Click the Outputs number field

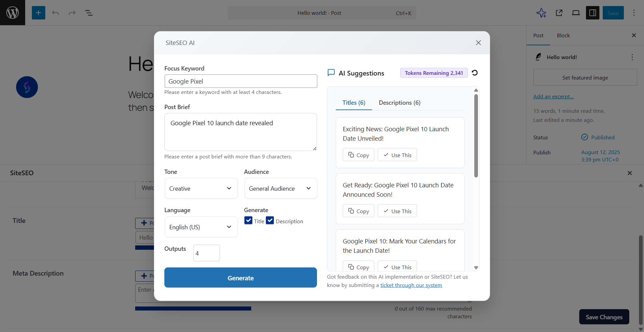click(x=207, y=253)
